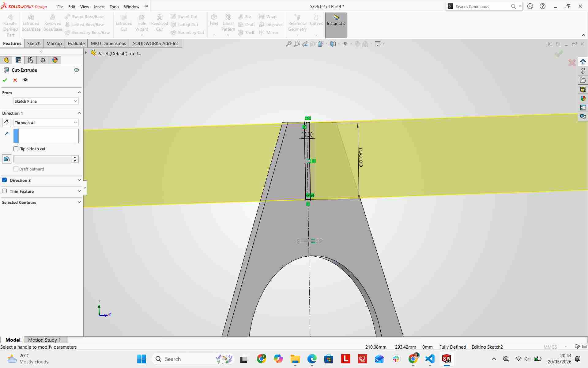Image resolution: width=588 pixels, height=368 pixels.
Task: Open View Orientation icon
Action: (x=321, y=44)
